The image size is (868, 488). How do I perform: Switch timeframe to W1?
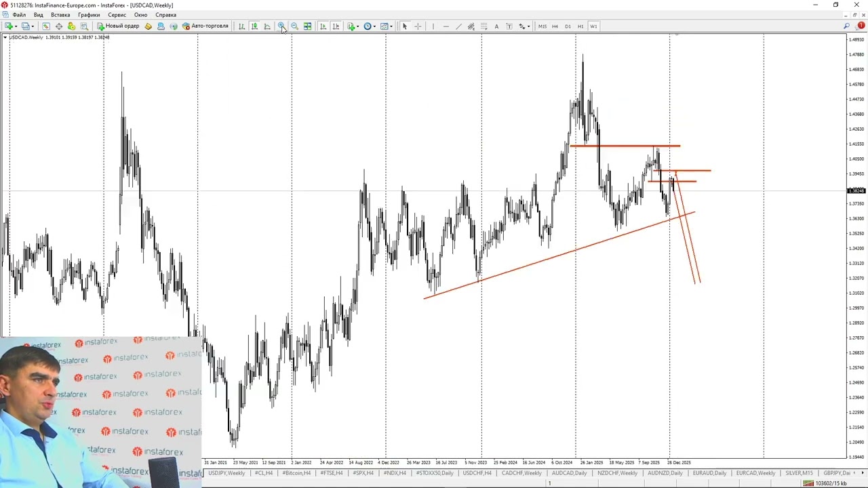tap(593, 26)
